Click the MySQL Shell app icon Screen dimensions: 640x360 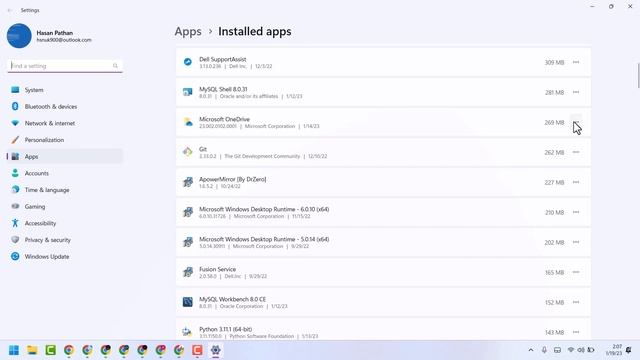point(188,92)
